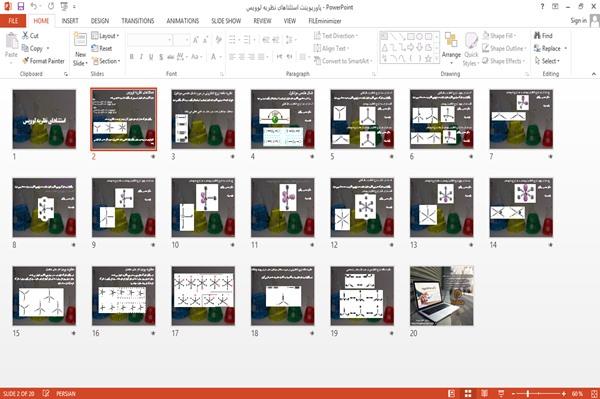Select slide 17 thumbnail

[203, 296]
